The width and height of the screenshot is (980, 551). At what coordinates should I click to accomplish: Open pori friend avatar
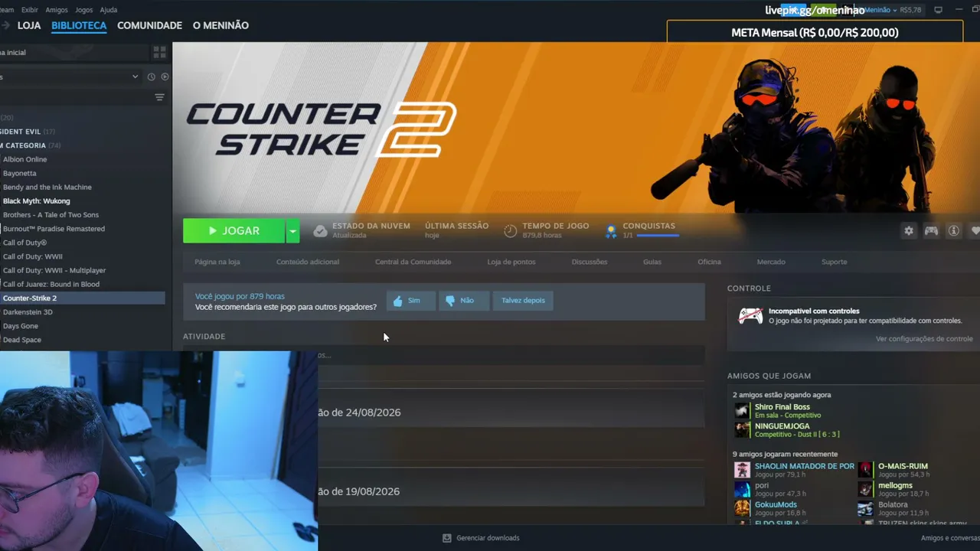click(742, 489)
